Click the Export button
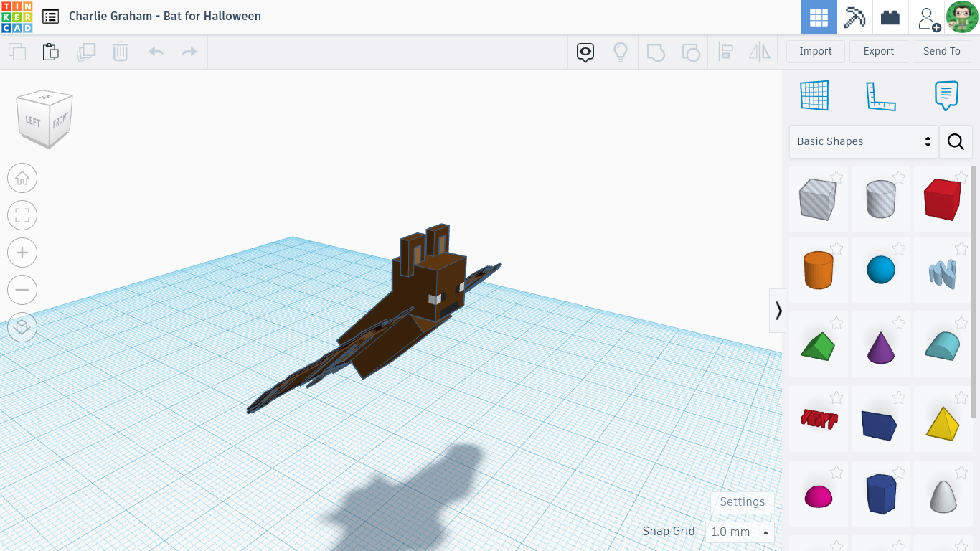 pos(878,51)
